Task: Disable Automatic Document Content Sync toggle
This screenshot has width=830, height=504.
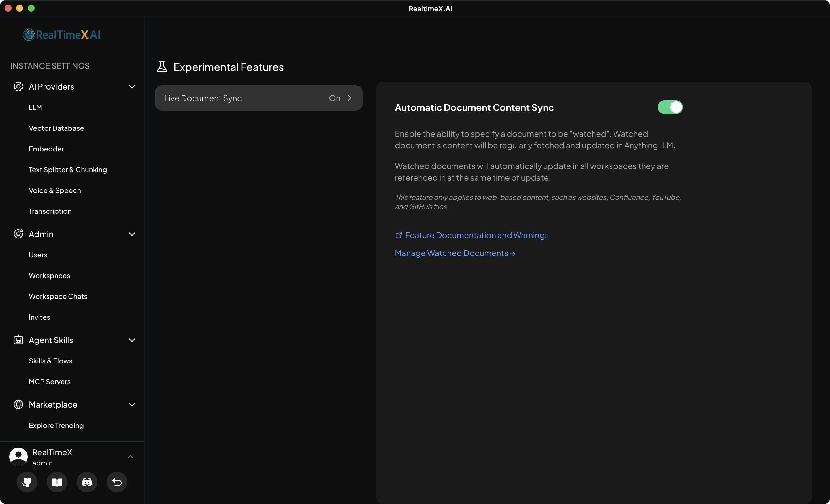Action: (670, 107)
